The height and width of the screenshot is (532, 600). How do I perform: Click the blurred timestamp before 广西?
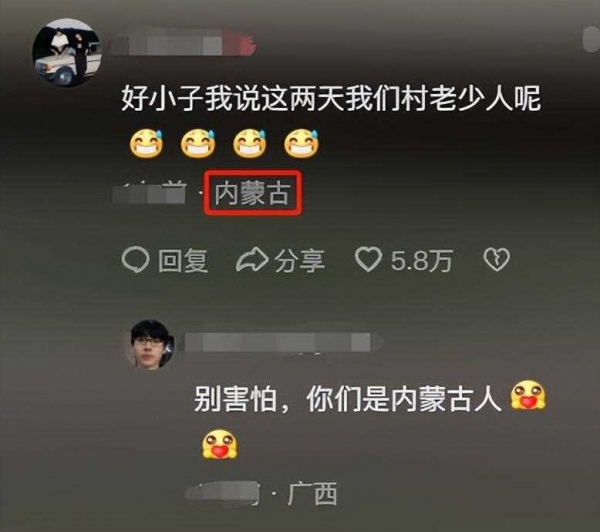pyautogui.click(x=223, y=493)
